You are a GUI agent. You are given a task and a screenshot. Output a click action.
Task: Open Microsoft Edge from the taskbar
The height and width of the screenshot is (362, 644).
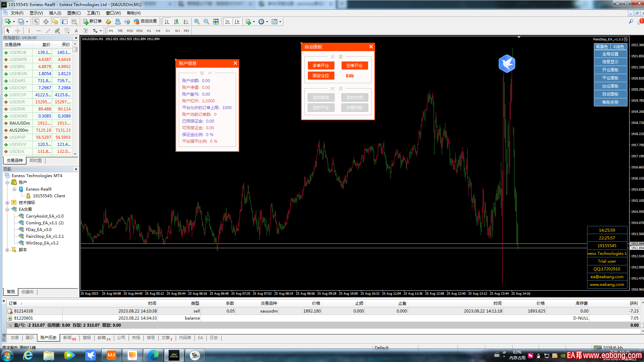click(154, 355)
